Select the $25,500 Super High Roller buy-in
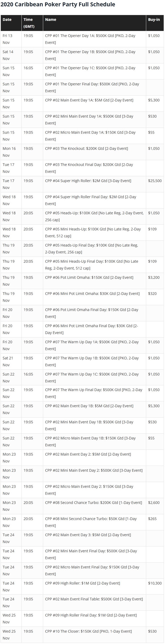The height and width of the screenshot is (644, 165). click(155, 181)
